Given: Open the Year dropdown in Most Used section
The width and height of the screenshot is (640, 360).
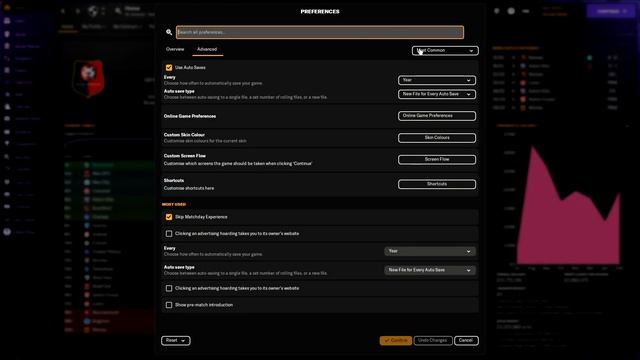Looking at the screenshot, I should [430, 251].
